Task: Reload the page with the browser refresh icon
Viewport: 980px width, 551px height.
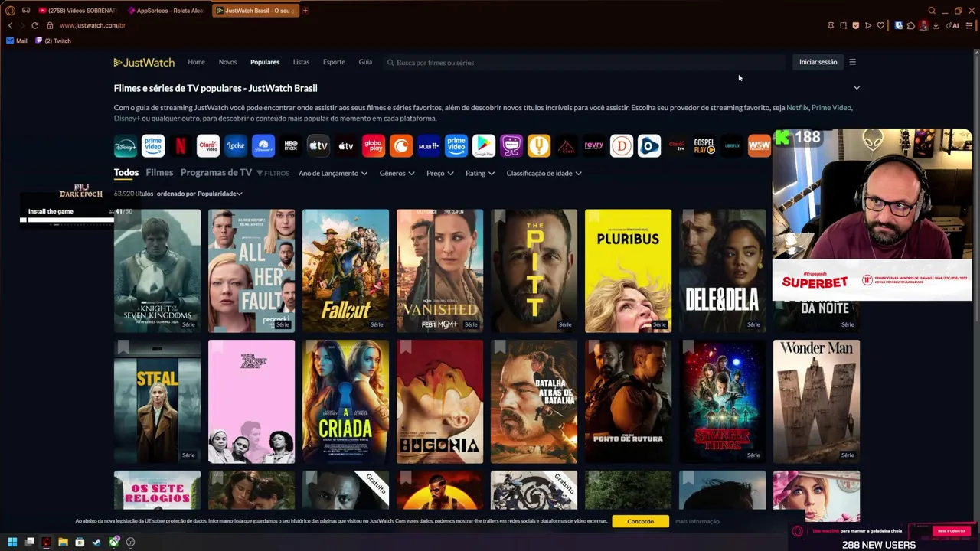Action: coord(34,25)
